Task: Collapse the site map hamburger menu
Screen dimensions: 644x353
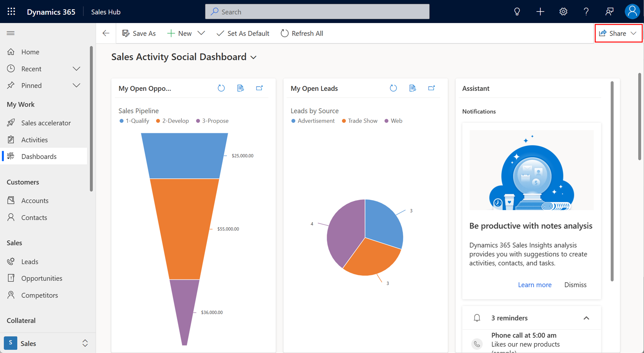Action: coord(10,33)
